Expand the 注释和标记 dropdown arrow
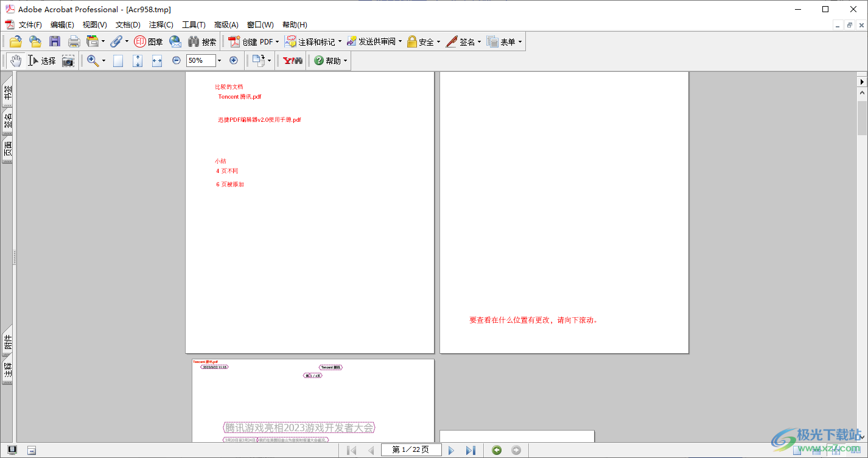Viewport: 868px width, 458px height. click(340, 41)
